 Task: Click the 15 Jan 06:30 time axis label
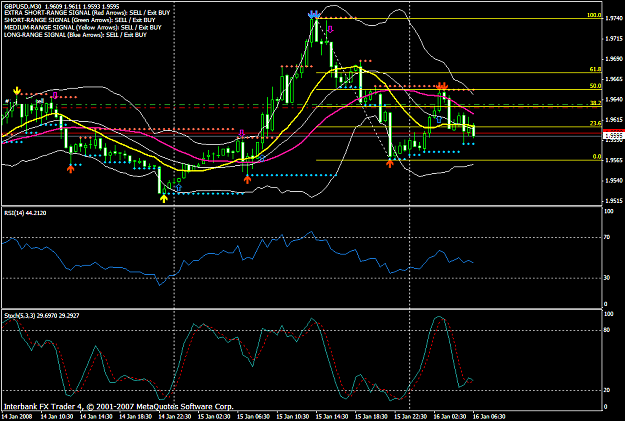tap(254, 417)
